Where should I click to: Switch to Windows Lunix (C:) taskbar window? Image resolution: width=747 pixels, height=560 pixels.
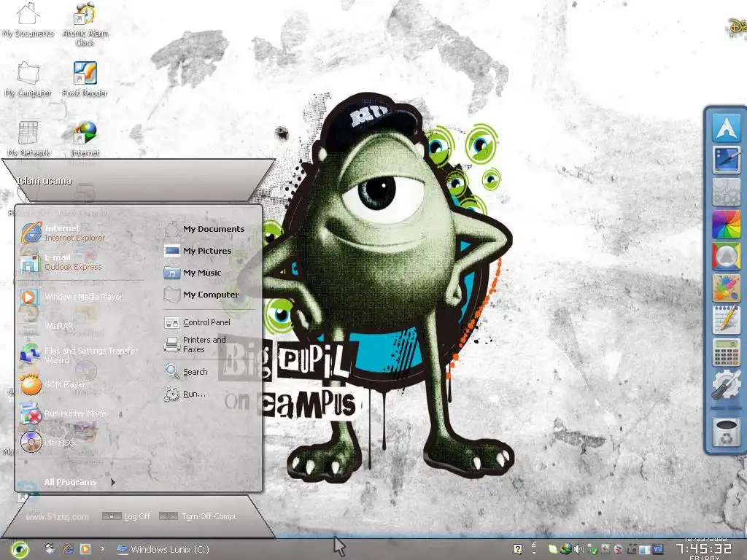click(x=163, y=550)
